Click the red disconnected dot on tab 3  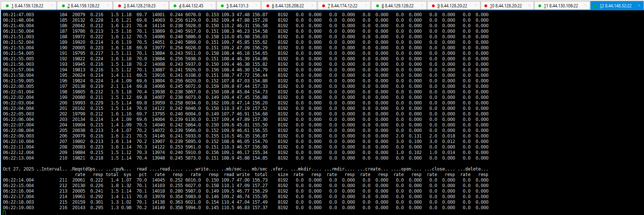coord(120,6)
